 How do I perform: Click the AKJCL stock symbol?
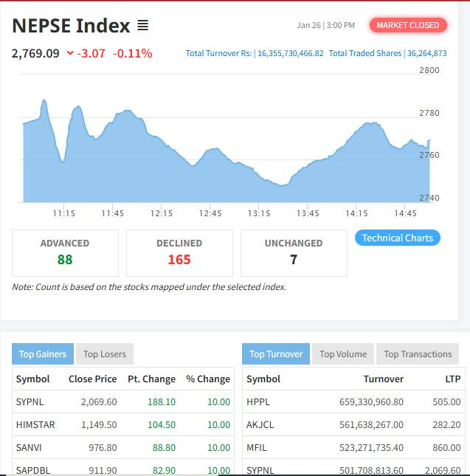point(260,424)
